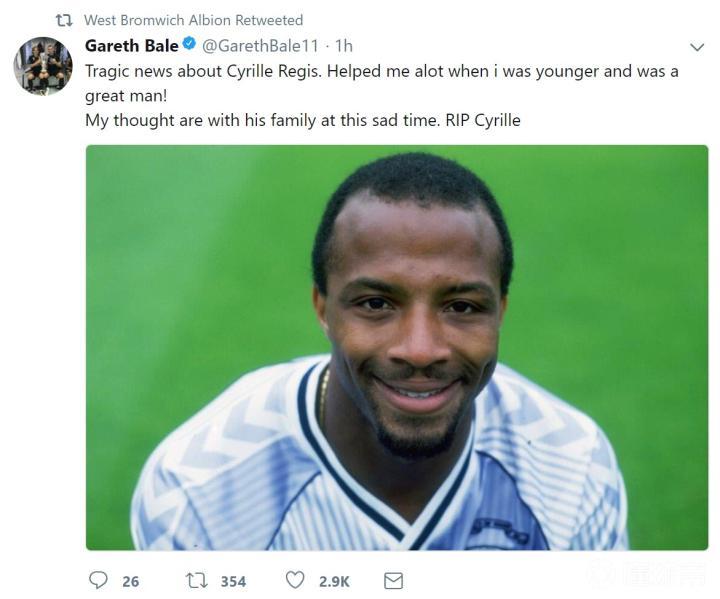Like the tweet with the heart icon

tap(295, 580)
